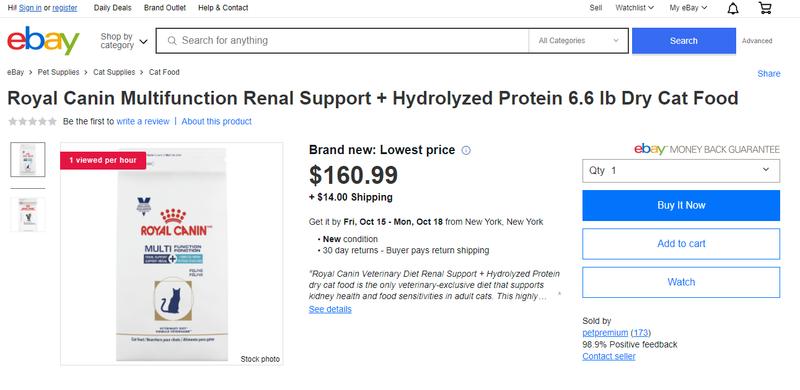The image size is (800, 390).
Task: Click the Buy It Now button
Action: [x=681, y=205]
